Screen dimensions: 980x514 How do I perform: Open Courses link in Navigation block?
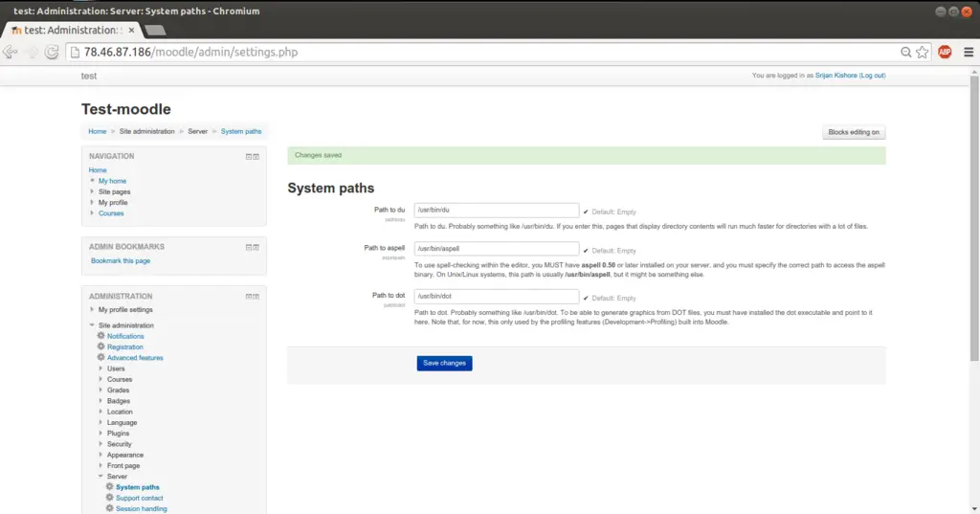tap(111, 213)
